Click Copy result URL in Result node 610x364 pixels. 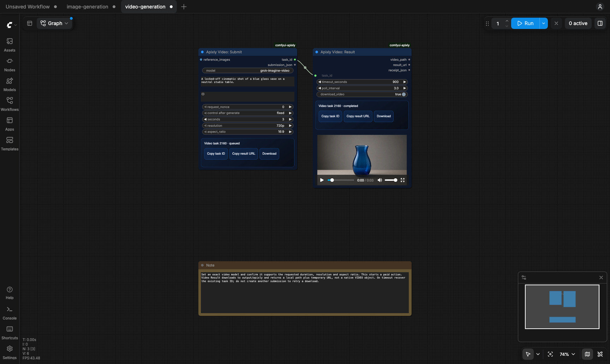358,116
